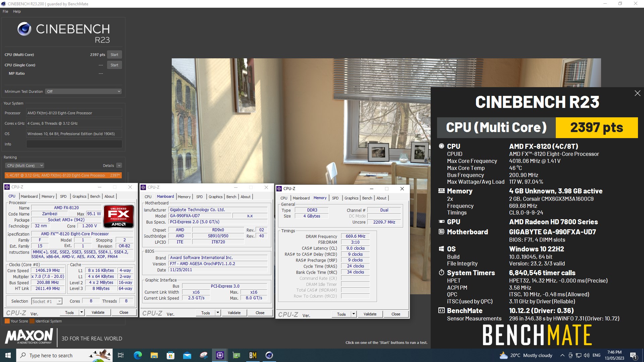
Task: Open the BenchMate taskbar icon
Action: (x=253, y=355)
